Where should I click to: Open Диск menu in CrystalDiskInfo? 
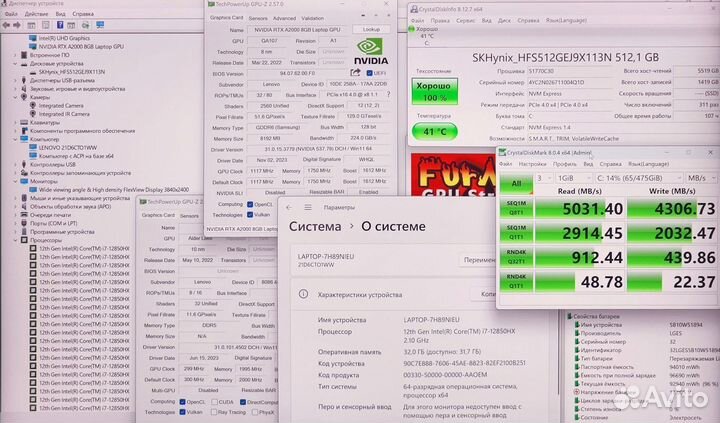[x=504, y=21]
